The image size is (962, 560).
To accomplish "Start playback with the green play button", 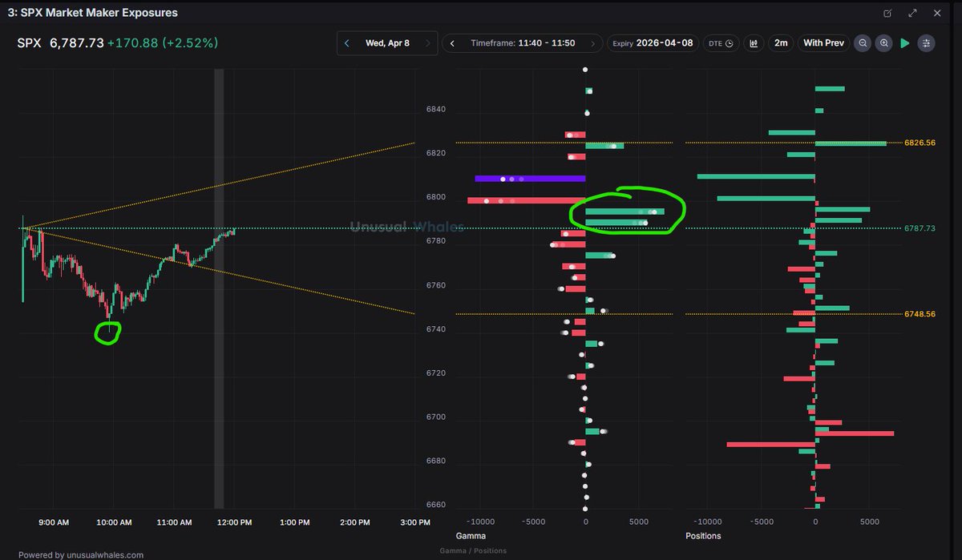I will pyautogui.click(x=905, y=43).
